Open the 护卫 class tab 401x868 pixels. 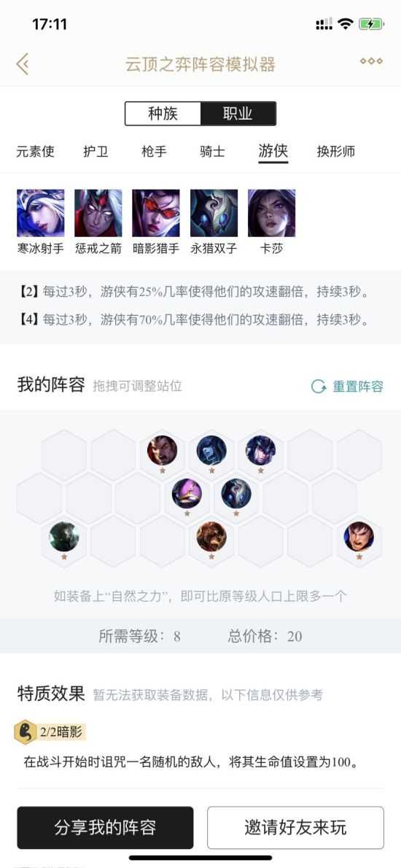96,151
